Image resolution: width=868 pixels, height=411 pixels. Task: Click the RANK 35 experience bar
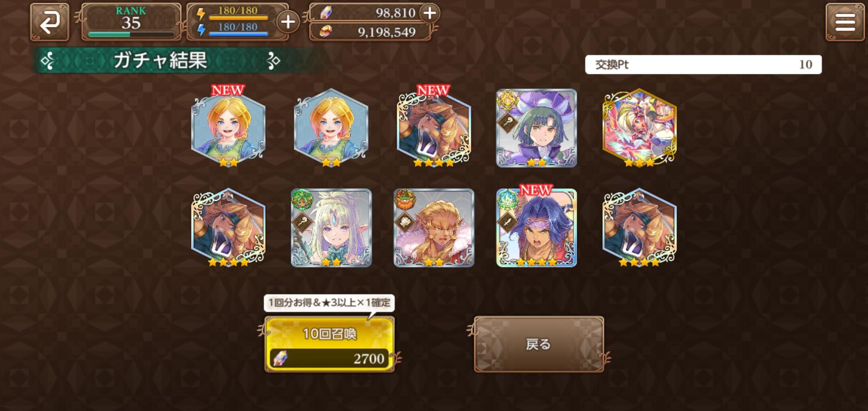click(x=131, y=35)
